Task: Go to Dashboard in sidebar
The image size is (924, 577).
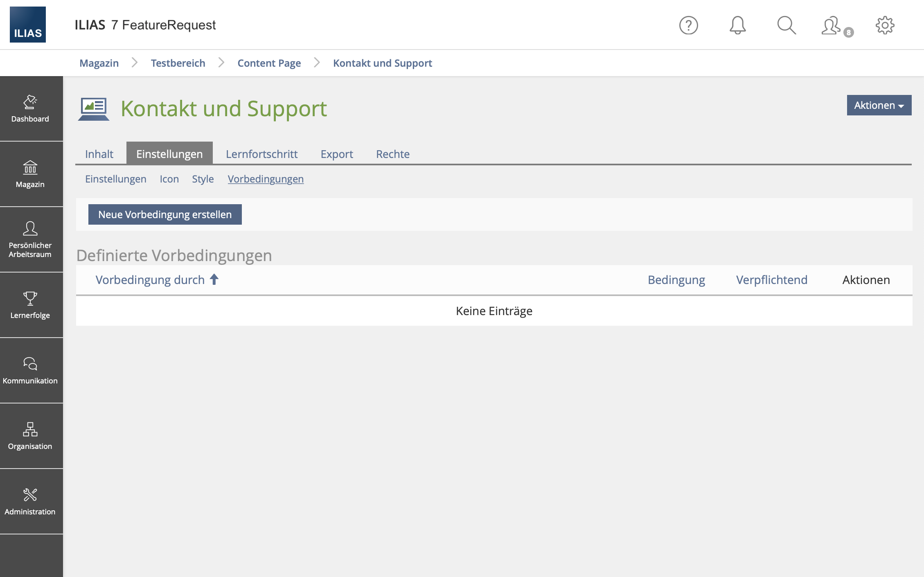Action: tap(30, 109)
